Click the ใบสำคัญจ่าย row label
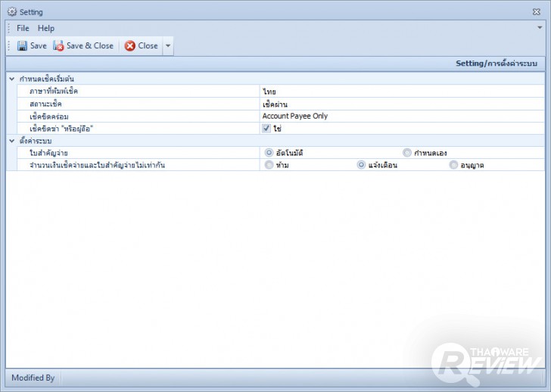Screen dimensions: 551x392 (x=48, y=153)
